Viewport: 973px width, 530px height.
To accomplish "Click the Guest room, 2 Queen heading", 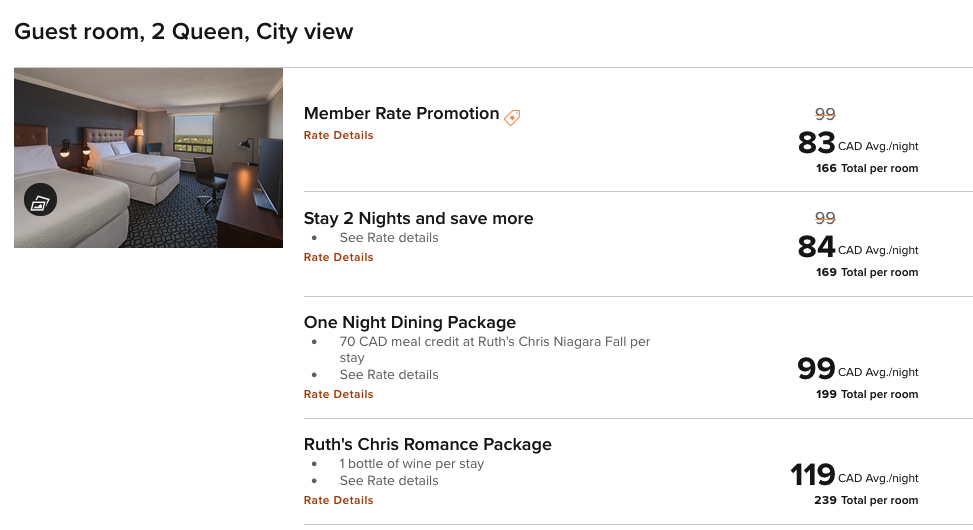I will [x=183, y=31].
